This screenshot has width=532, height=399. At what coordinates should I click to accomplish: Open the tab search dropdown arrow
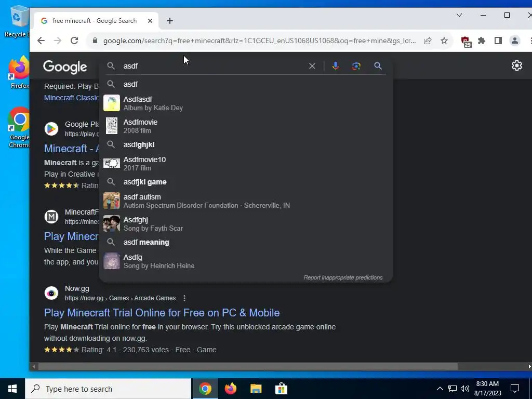point(459,15)
